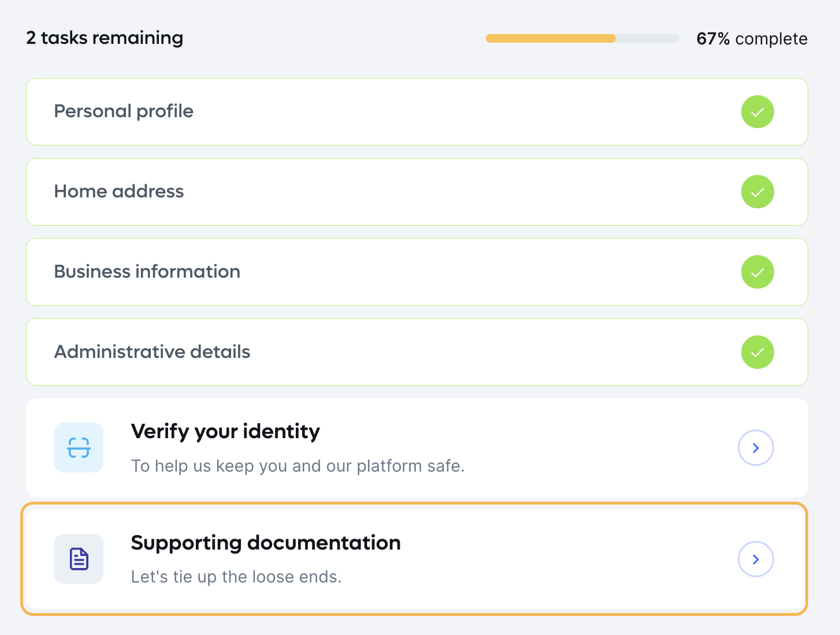840x635 pixels.
Task: Click the unfilled gray part of progress bar
Action: point(647,39)
